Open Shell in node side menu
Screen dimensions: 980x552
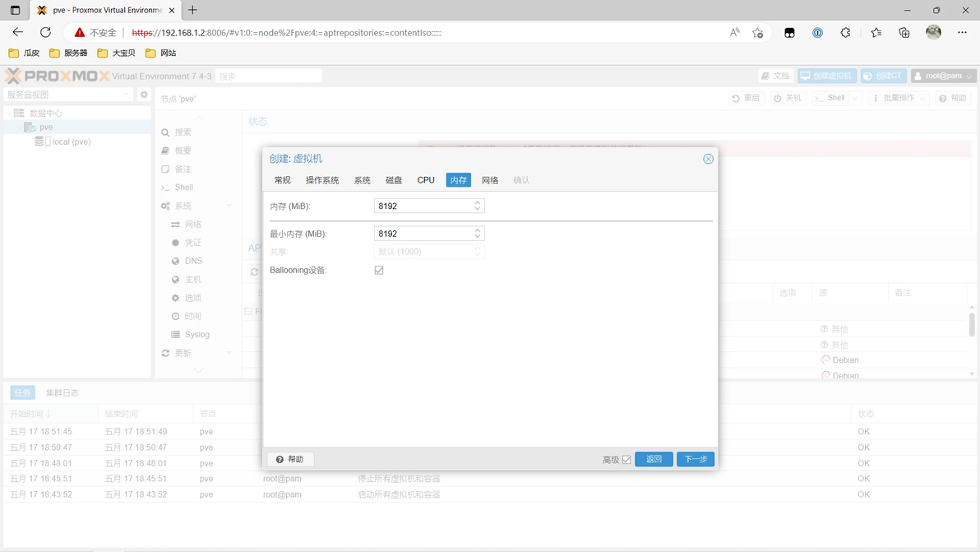[x=184, y=187]
